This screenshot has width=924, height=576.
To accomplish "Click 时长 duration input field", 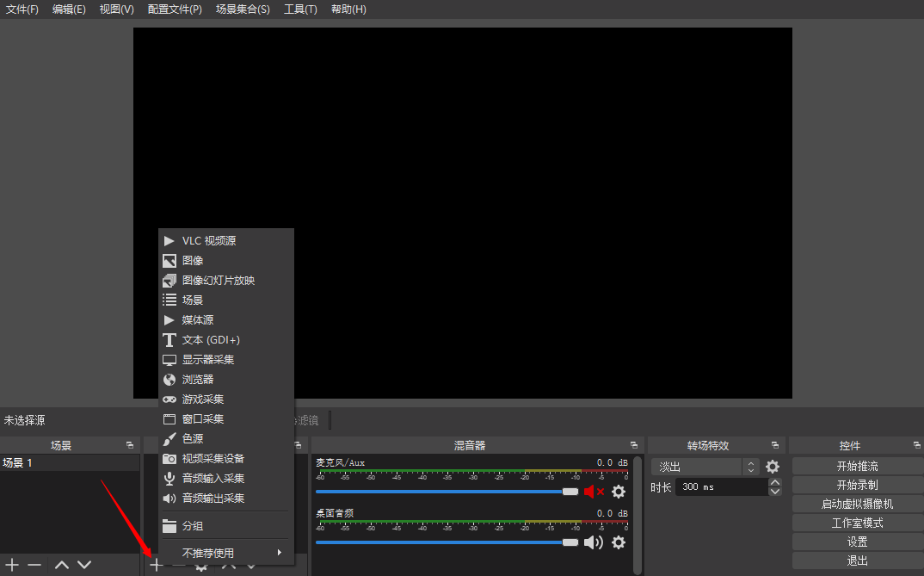I will (x=723, y=487).
